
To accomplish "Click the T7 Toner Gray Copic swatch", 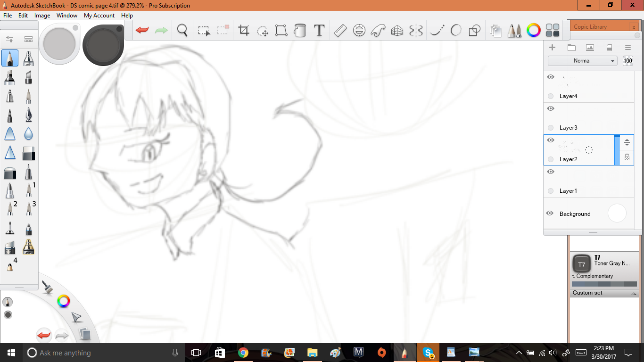I will pyautogui.click(x=582, y=264).
